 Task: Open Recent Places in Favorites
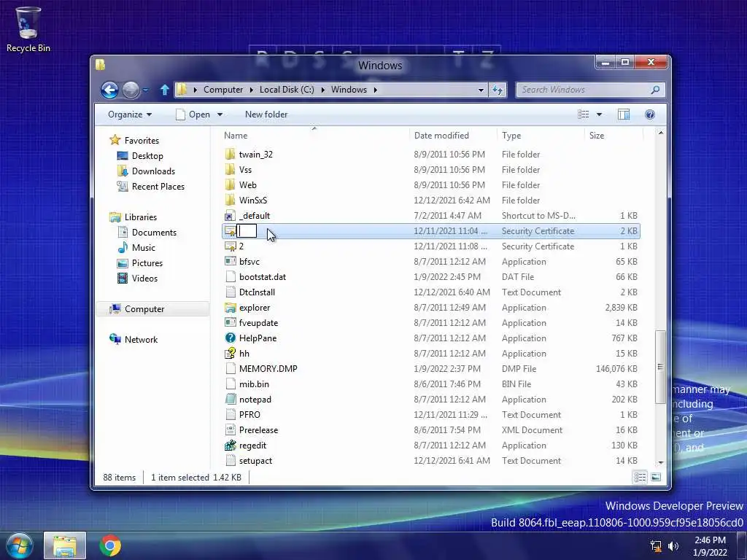click(x=158, y=186)
